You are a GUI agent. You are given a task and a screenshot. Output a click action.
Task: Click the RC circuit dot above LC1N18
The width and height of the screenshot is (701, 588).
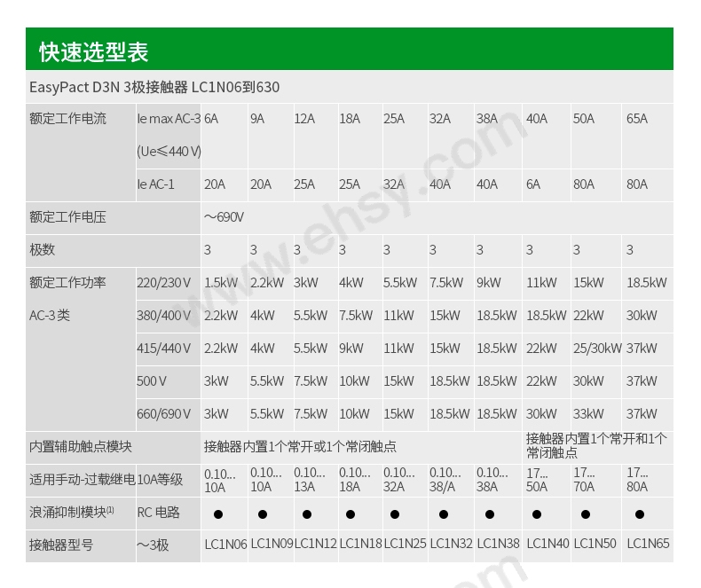pyautogui.click(x=350, y=514)
